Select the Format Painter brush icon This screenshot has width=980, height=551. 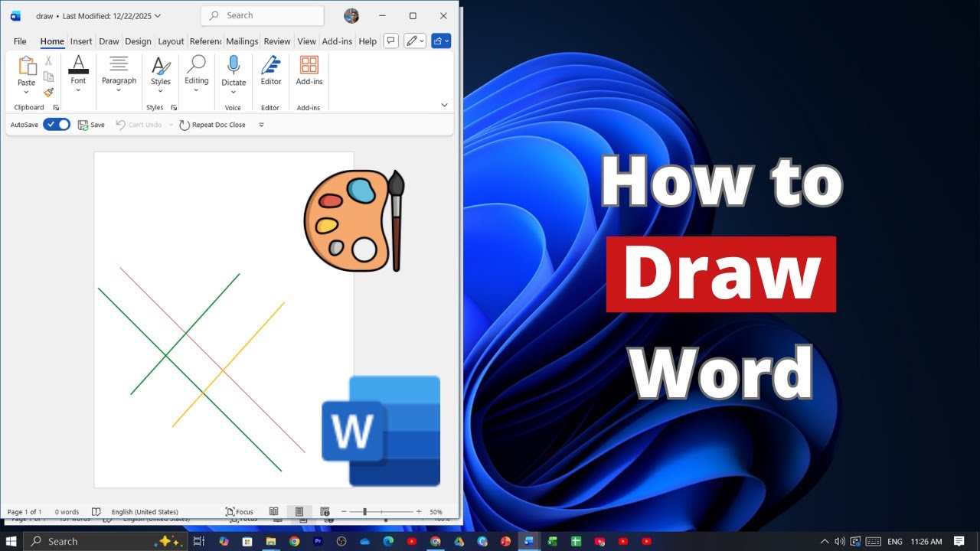[48, 92]
